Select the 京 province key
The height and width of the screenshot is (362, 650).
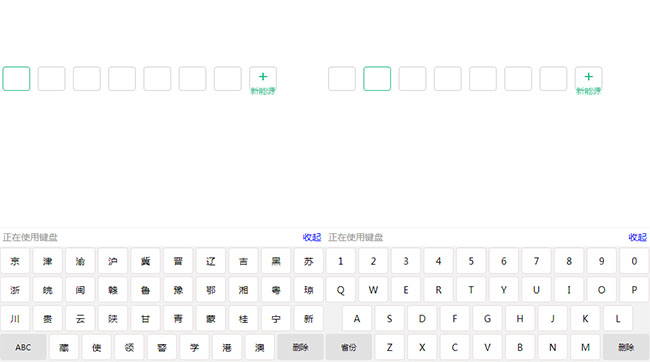15,261
